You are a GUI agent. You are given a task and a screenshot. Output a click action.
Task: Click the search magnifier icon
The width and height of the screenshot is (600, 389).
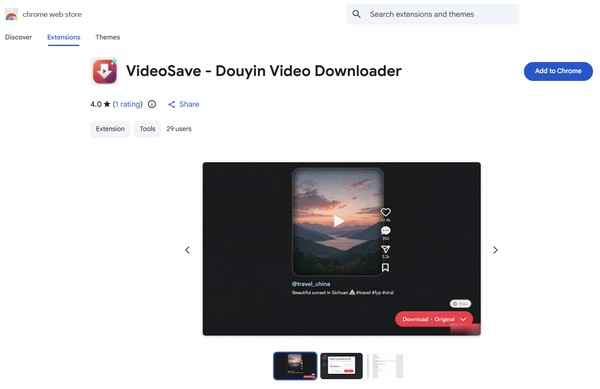tap(356, 14)
